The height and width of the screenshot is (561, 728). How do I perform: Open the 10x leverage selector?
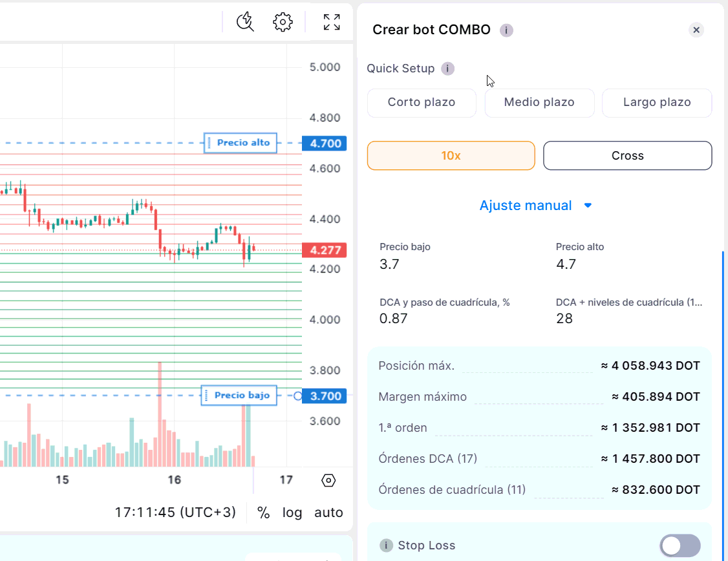[x=451, y=156]
